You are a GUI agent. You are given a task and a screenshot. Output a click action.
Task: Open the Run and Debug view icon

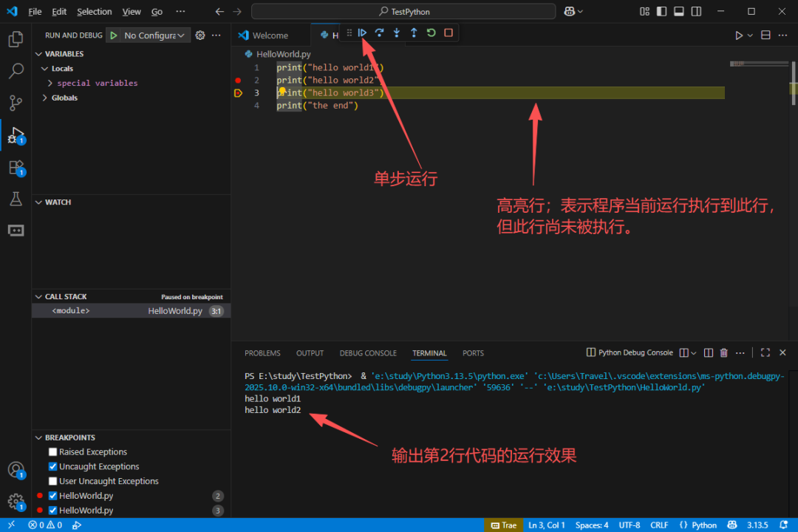click(16, 135)
